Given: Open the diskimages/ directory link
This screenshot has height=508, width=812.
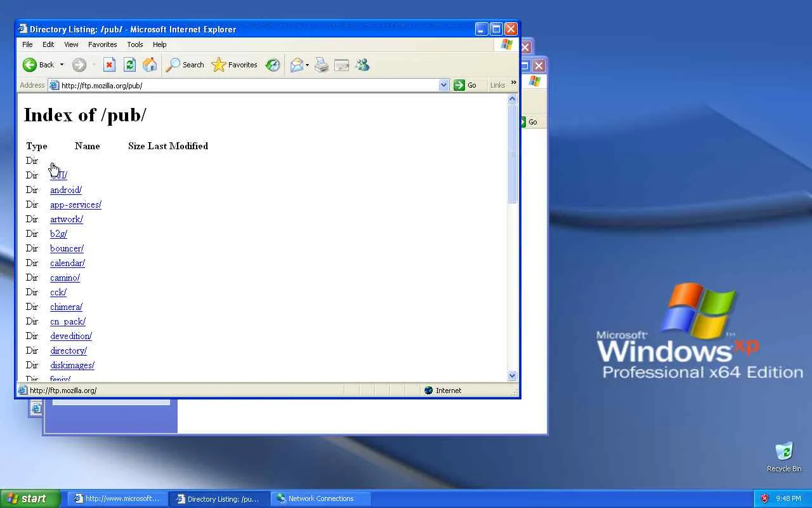Looking at the screenshot, I should click(x=72, y=365).
